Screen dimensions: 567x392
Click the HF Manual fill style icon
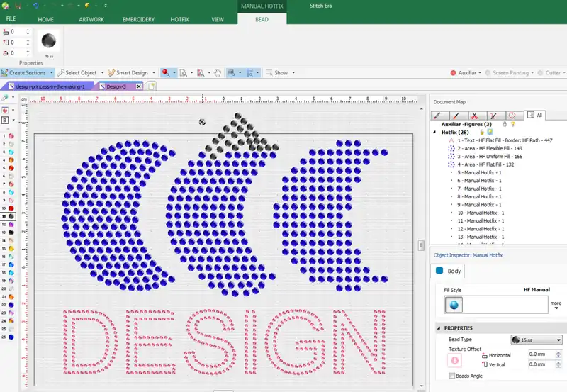point(454,305)
